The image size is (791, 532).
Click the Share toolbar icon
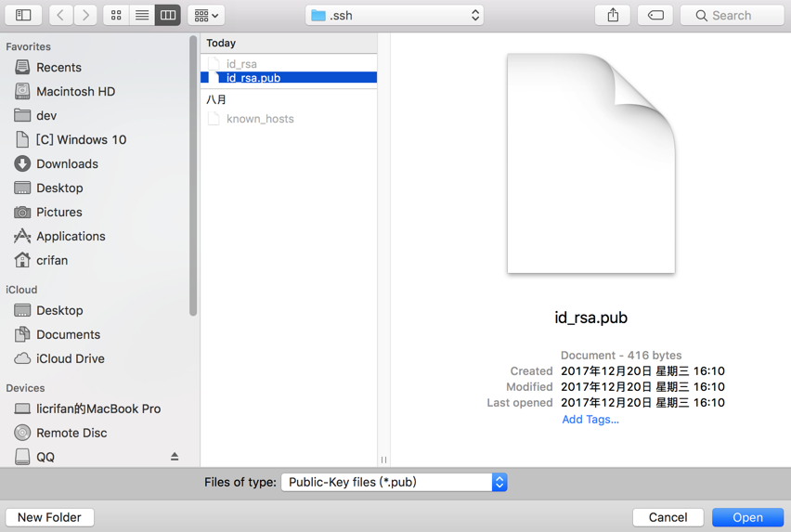(x=613, y=15)
